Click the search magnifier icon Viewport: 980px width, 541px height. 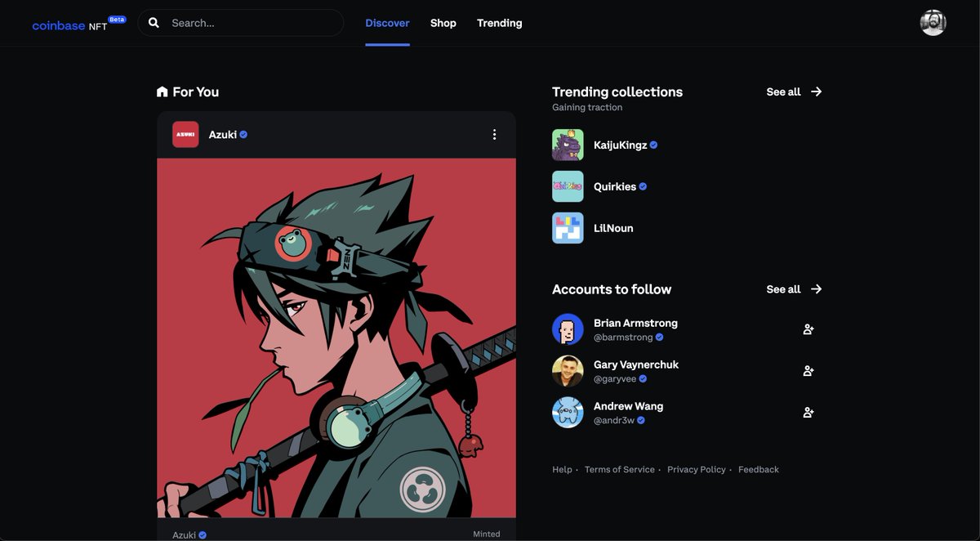[154, 23]
